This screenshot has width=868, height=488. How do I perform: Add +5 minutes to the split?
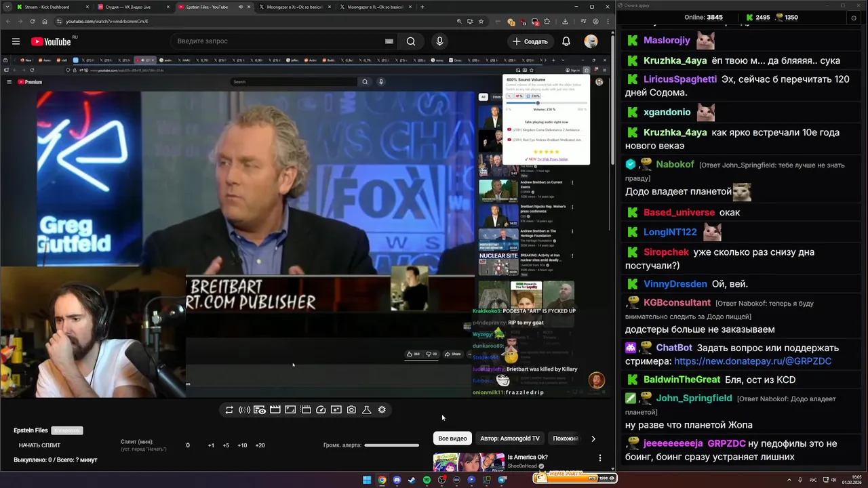[226, 445]
